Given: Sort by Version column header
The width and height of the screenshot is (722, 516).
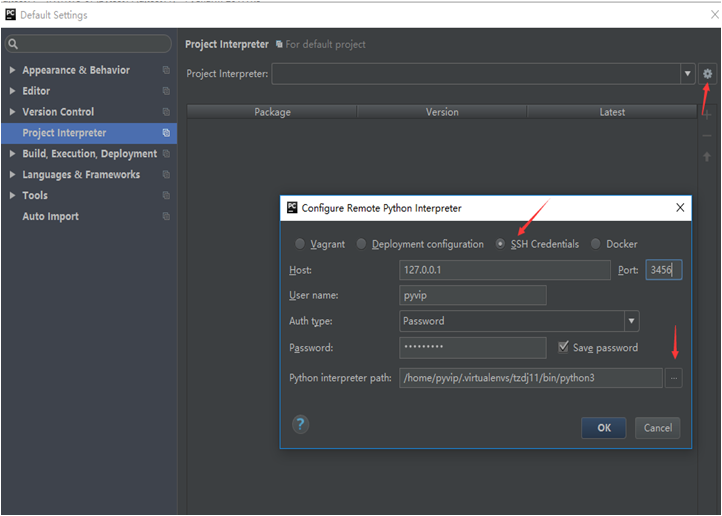Looking at the screenshot, I should 442,112.
